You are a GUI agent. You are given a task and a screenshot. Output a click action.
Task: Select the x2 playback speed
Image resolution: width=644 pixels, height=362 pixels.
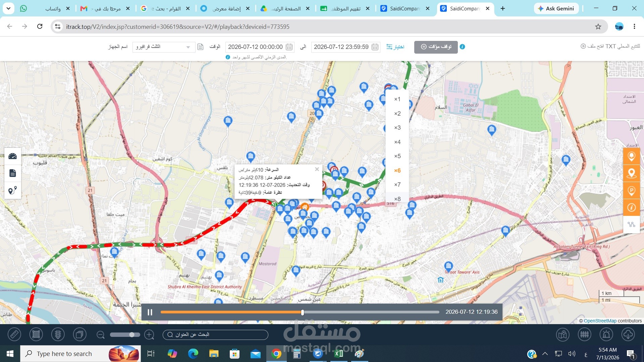coord(397,114)
